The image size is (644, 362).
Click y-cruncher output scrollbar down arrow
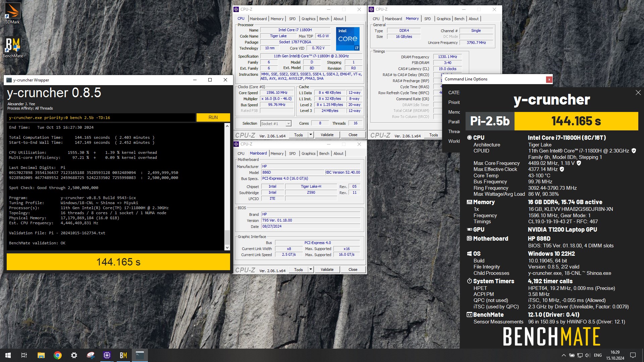227,248
